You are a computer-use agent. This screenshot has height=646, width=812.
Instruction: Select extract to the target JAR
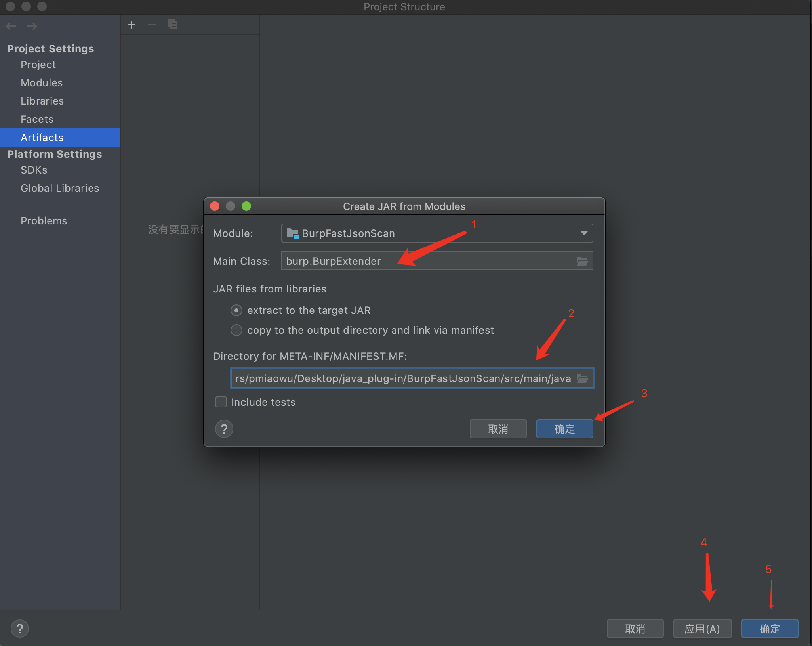pos(236,310)
